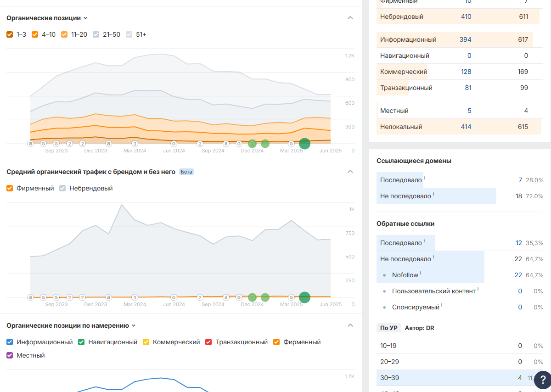
Task: Click the unnumbered light green marker in Органические позиции chart
Action: point(265,144)
